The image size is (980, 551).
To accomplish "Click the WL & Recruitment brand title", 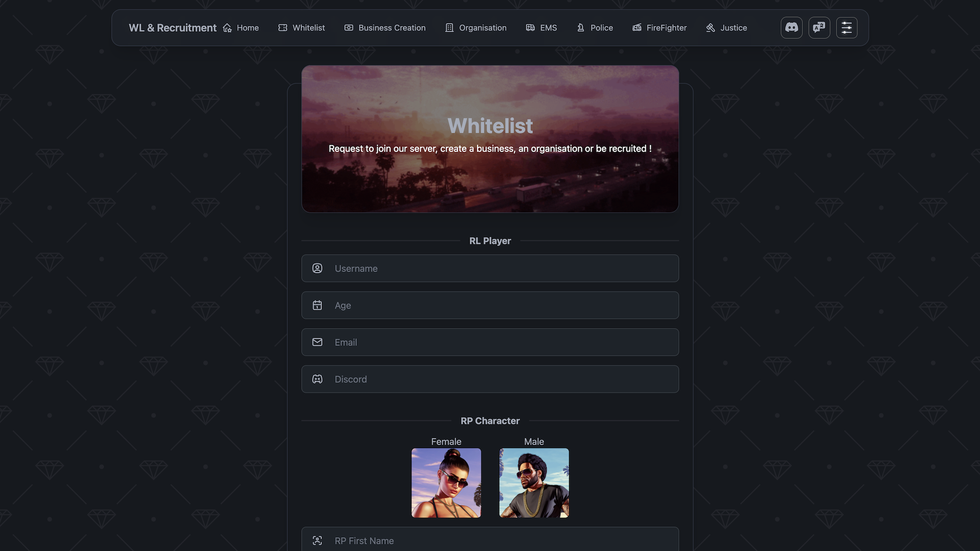I will coord(173,28).
